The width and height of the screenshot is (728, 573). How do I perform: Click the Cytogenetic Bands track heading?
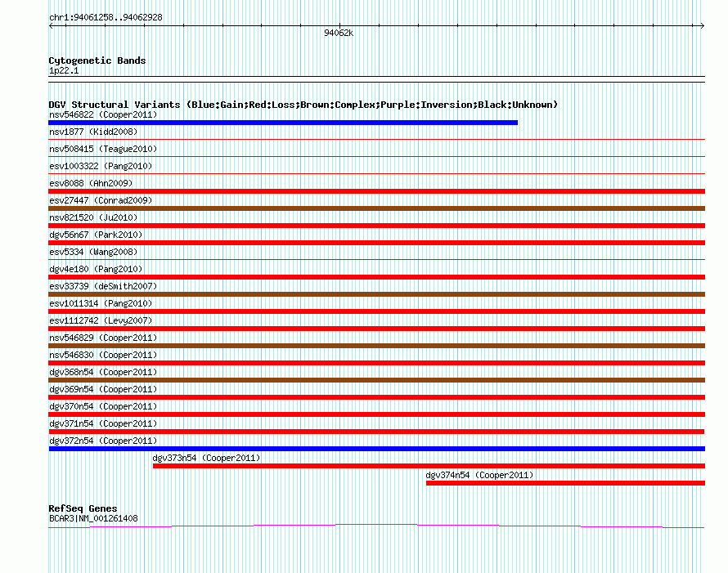click(97, 60)
